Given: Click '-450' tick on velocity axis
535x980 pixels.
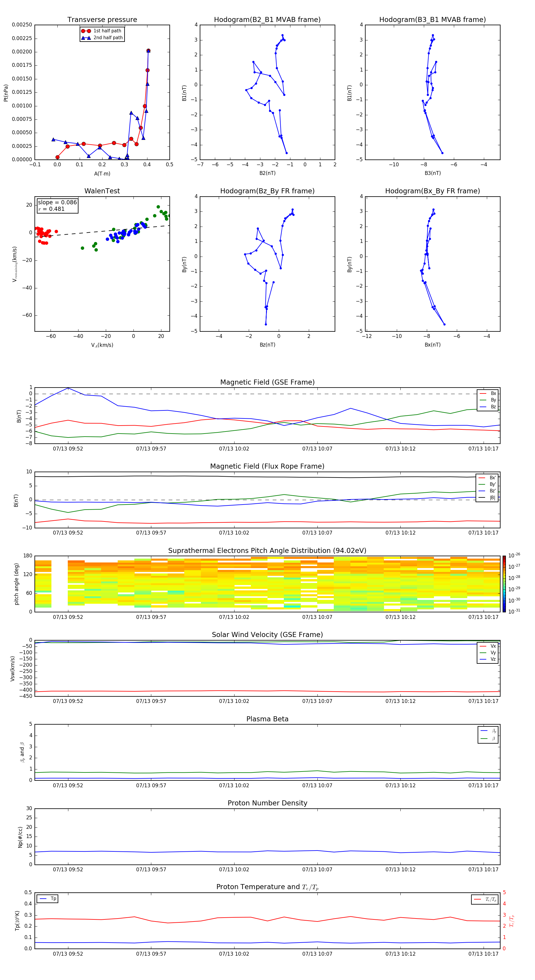Looking at the screenshot, I should click(x=26, y=696).
